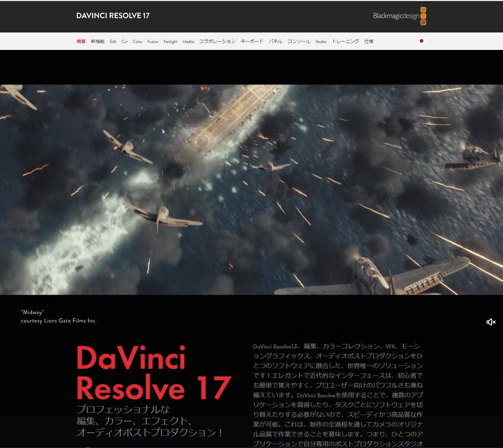
Task: Click the Midway hero video
Action: click(251, 190)
